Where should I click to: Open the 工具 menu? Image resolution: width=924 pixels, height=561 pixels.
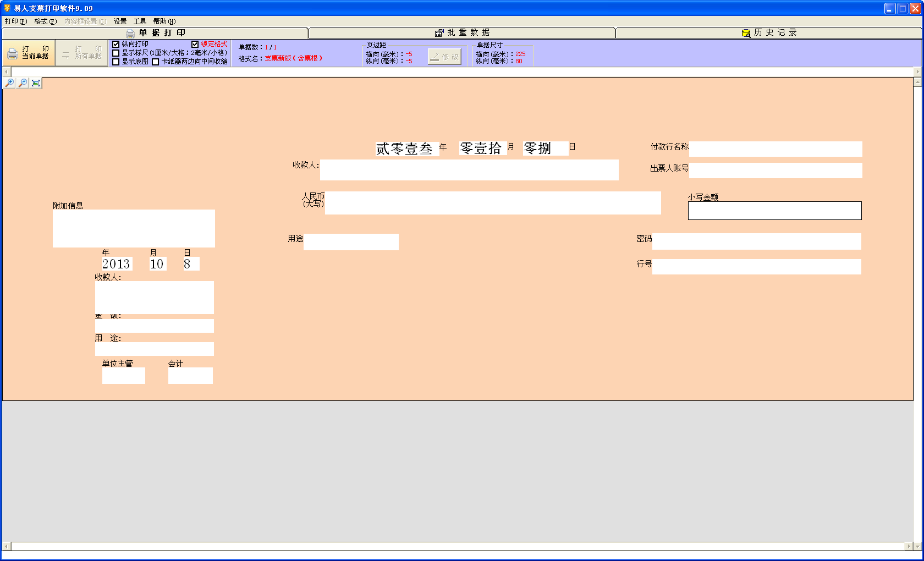coord(140,21)
